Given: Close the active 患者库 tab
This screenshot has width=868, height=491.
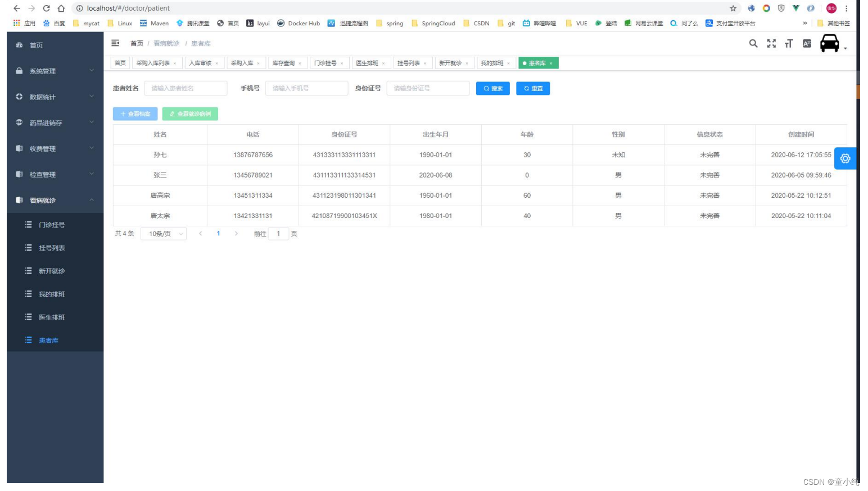Looking at the screenshot, I should coord(551,63).
